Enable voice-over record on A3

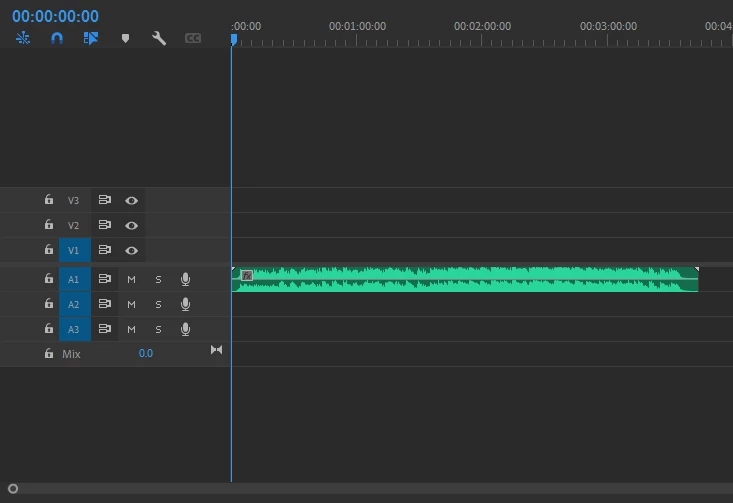(x=186, y=329)
